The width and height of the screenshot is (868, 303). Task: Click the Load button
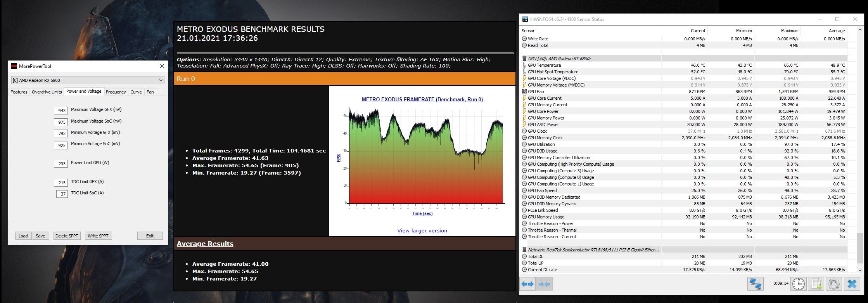(23, 236)
